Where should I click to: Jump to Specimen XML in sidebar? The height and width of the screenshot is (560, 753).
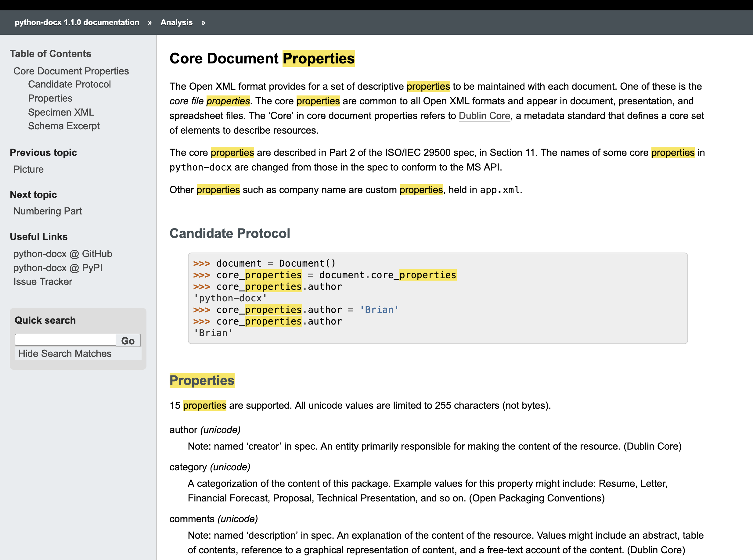61,112
